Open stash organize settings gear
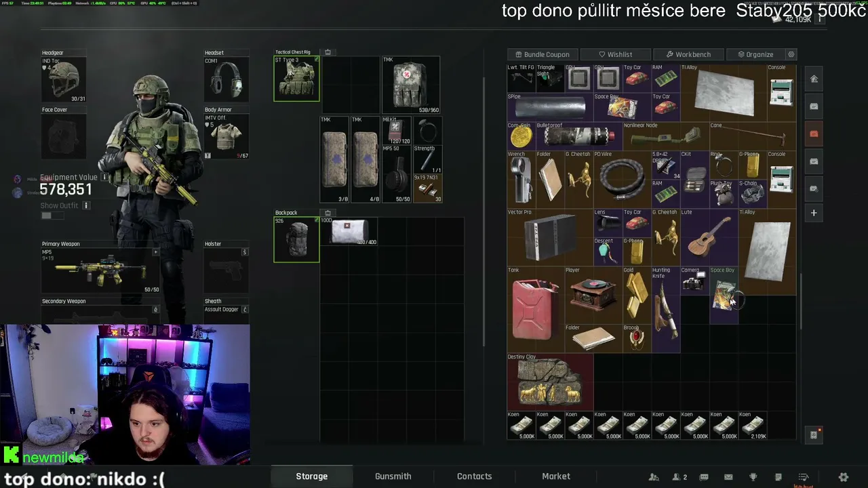This screenshot has width=868, height=488. (x=791, y=54)
